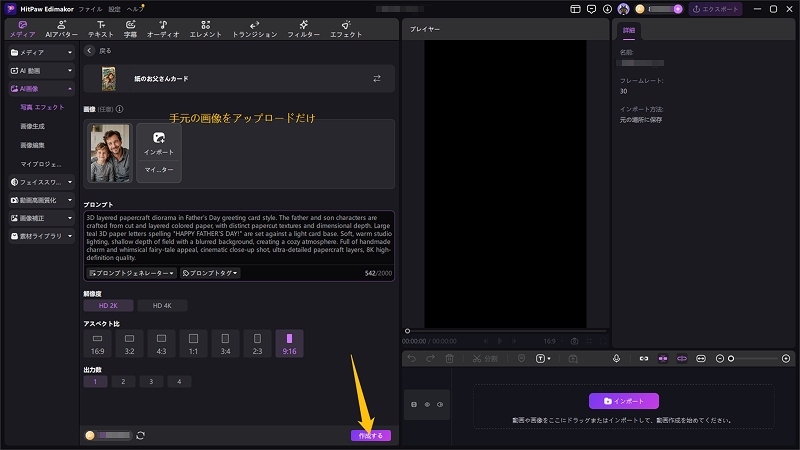Open the テキスト tool
This screenshot has height=450, width=800.
pos(101,29)
